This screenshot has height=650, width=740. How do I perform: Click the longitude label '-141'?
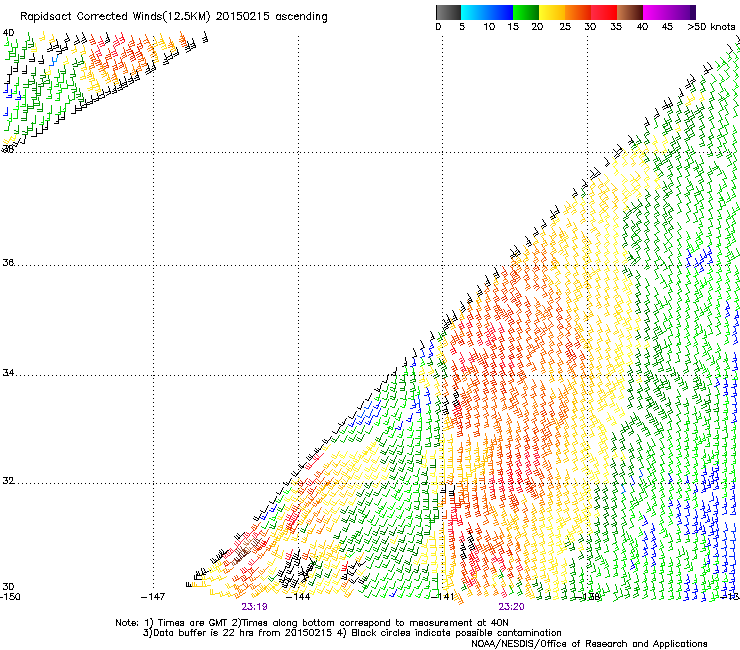443,597
